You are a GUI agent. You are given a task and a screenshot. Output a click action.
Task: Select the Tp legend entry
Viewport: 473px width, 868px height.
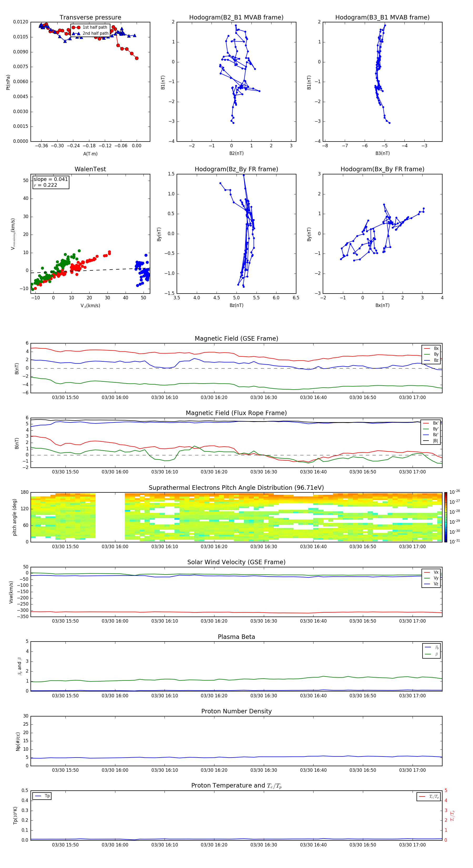[42, 796]
